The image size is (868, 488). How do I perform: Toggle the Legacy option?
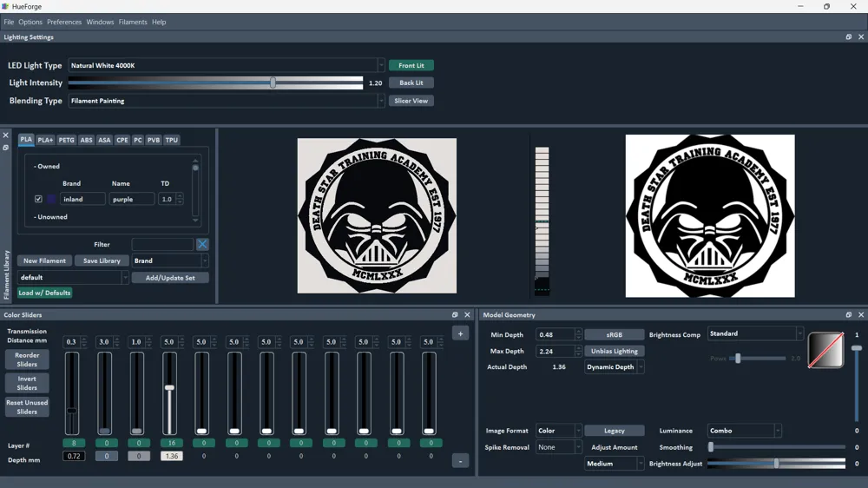click(x=615, y=431)
